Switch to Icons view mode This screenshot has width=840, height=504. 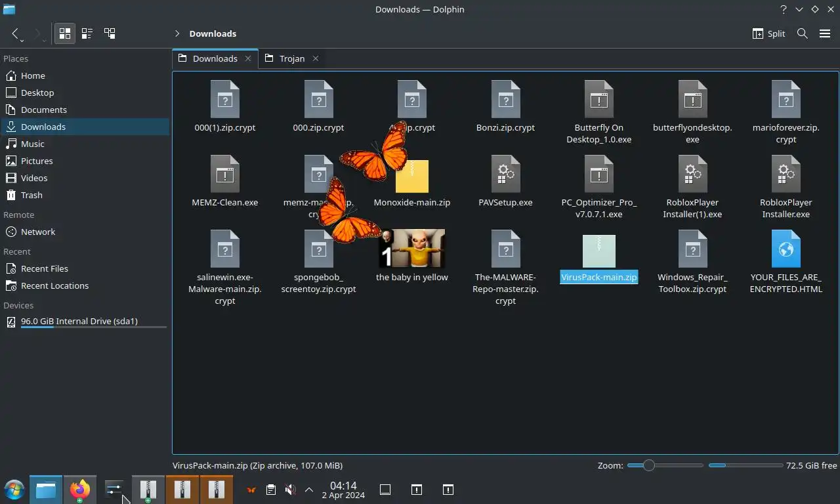[64, 33]
